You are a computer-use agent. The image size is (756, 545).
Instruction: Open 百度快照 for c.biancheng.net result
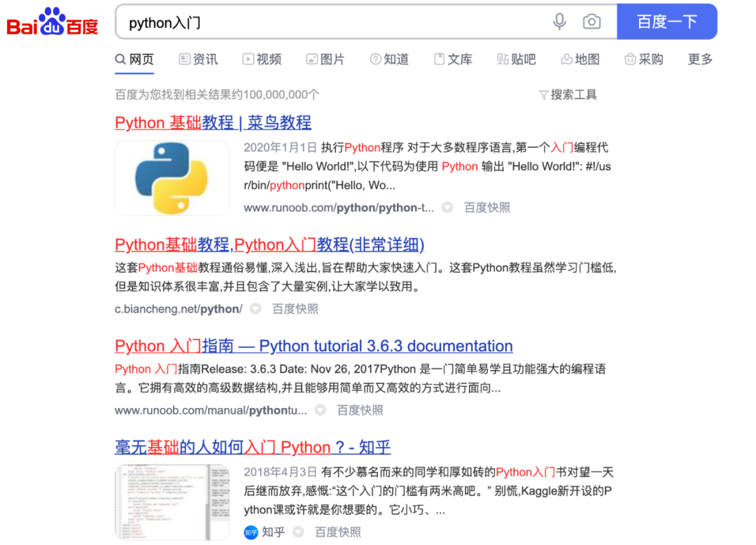pos(295,309)
